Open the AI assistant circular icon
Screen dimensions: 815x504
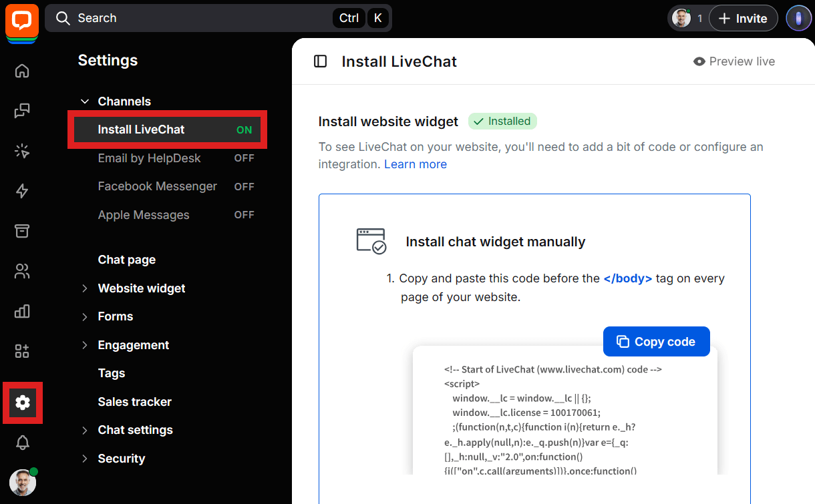click(798, 18)
